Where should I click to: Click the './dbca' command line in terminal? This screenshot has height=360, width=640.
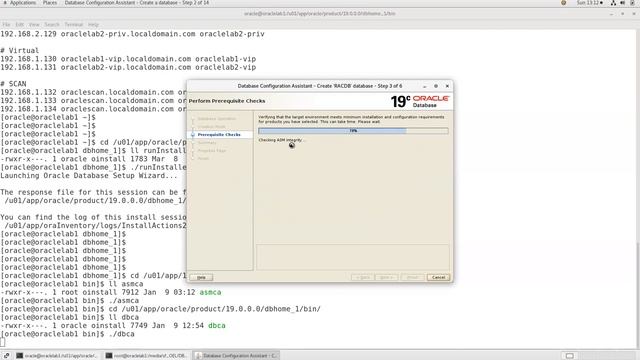click(67, 334)
